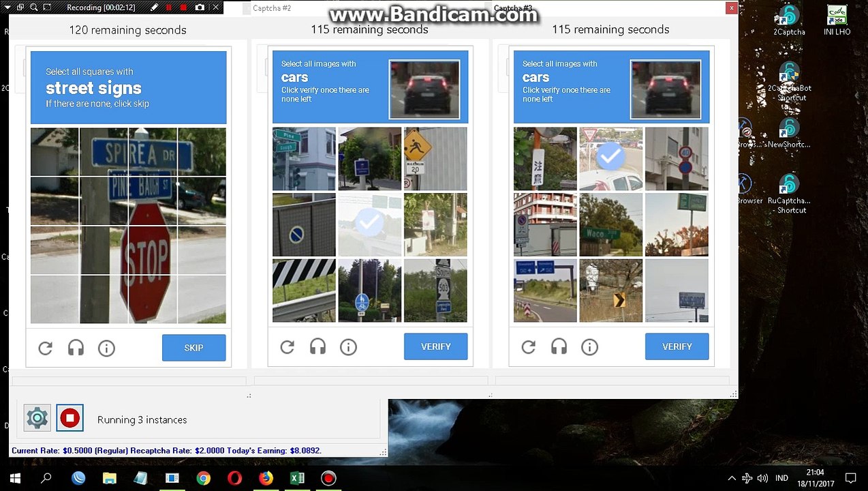Reload the Captcha #2 cars challenge
This screenshot has height=491, width=868.
(x=287, y=347)
